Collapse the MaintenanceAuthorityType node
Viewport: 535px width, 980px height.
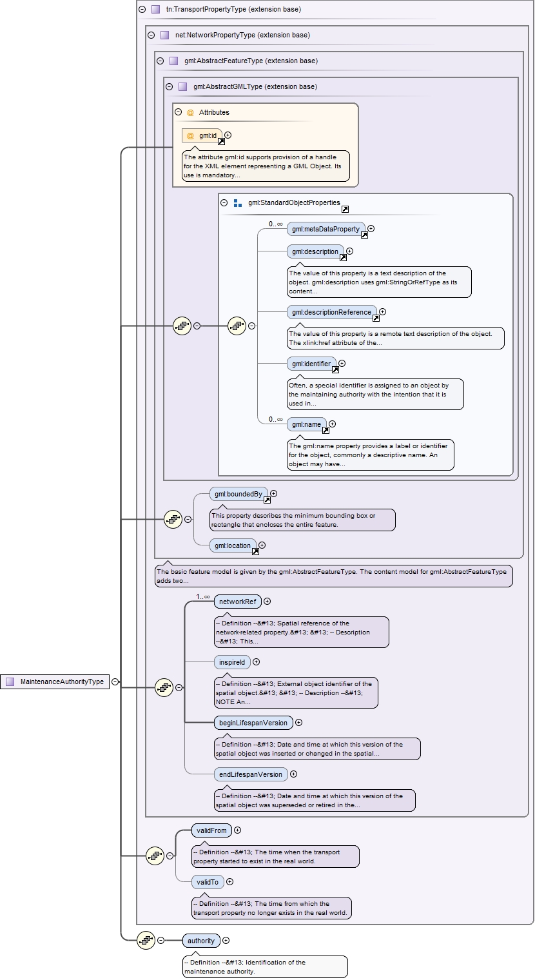pos(115,681)
